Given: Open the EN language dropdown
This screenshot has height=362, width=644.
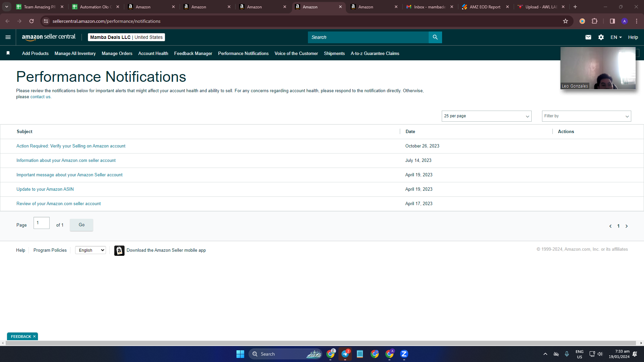Looking at the screenshot, I should (616, 37).
